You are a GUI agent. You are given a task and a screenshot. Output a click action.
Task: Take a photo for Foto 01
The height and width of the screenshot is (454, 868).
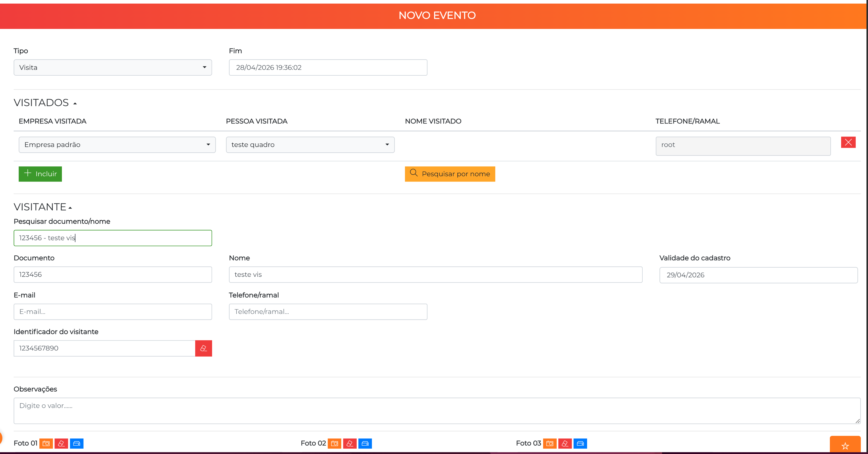click(x=46, y=443)
